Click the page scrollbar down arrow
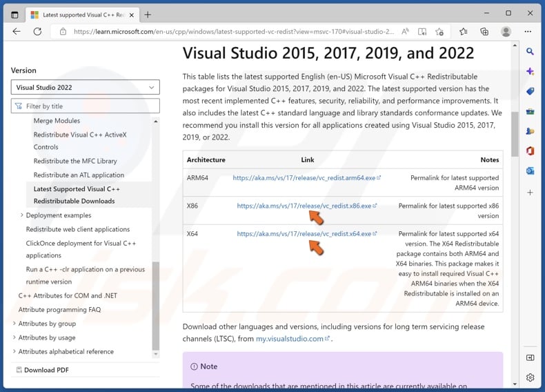This screenshot has height=392, width=545. pyautogui.click(x=515, y=384)
